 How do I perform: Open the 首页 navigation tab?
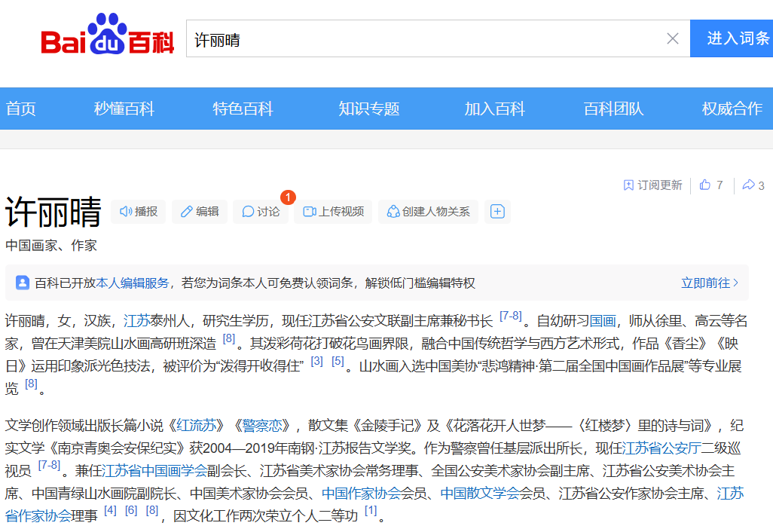pos(20,109)
